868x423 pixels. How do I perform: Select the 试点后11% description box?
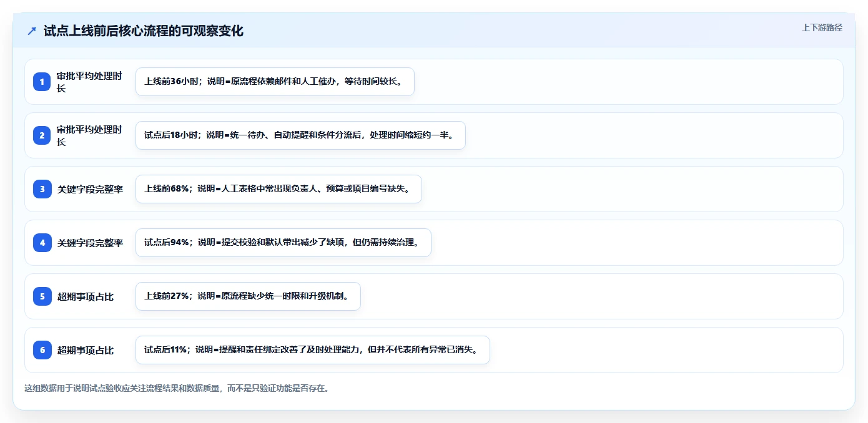click(313, 350)
